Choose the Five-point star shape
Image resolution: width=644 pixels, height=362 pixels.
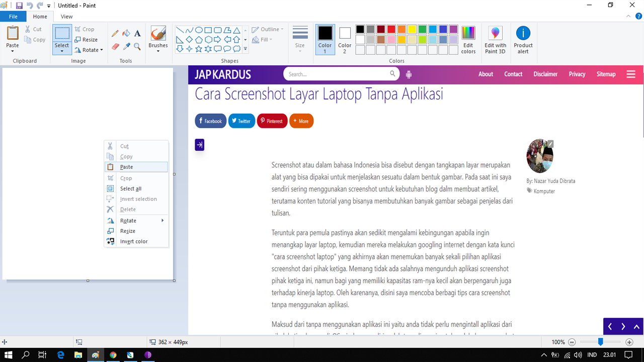click(199, 49)
